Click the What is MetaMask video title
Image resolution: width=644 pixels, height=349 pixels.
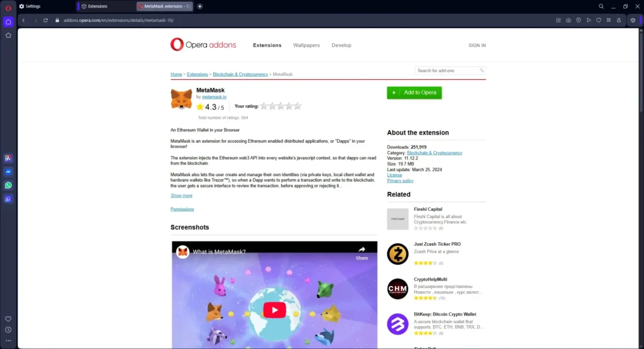[219, 252]
